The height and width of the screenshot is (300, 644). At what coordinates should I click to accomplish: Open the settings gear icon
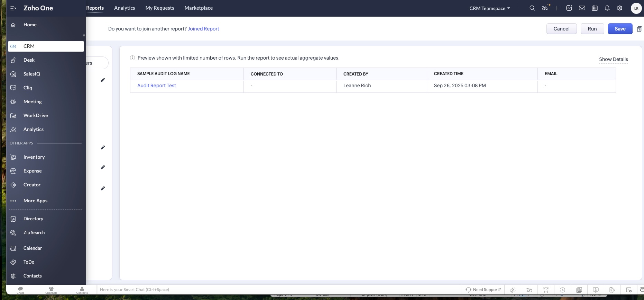click(620, 8)
